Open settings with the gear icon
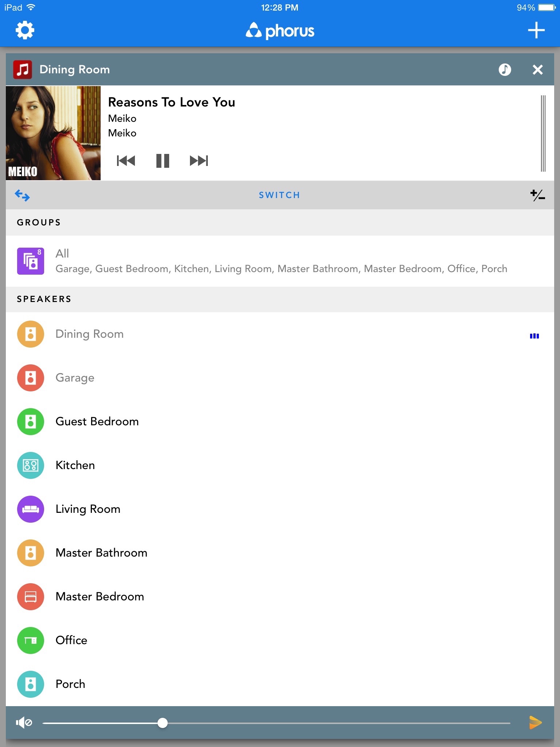Screen dimensions: 560x747 pyautogui.click(x=25, y=30)
